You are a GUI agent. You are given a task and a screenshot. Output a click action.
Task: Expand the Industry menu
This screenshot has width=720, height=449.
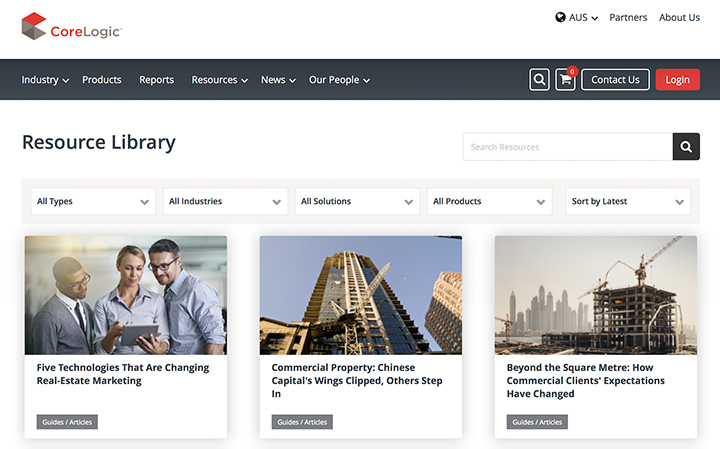point(45,80)
